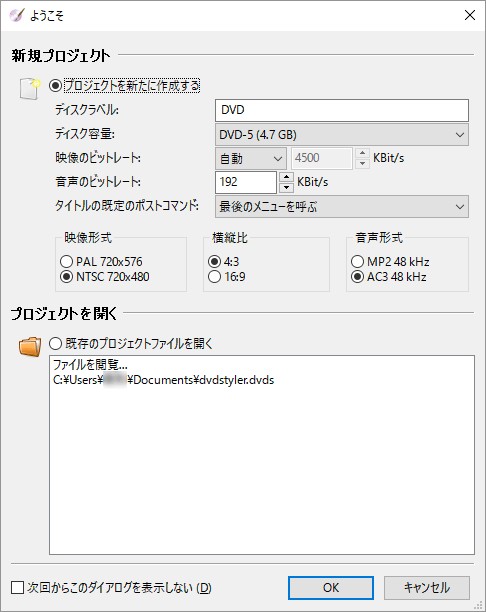
Task: Increase audio bitrate with up arrow
Action: [x=287, y=177]
